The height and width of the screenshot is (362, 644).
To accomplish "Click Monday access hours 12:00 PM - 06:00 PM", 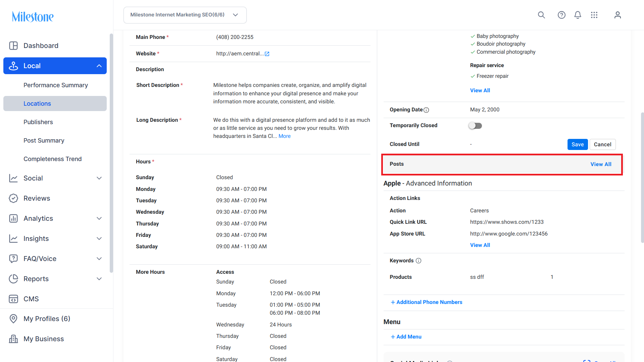I will pos(295,294).
